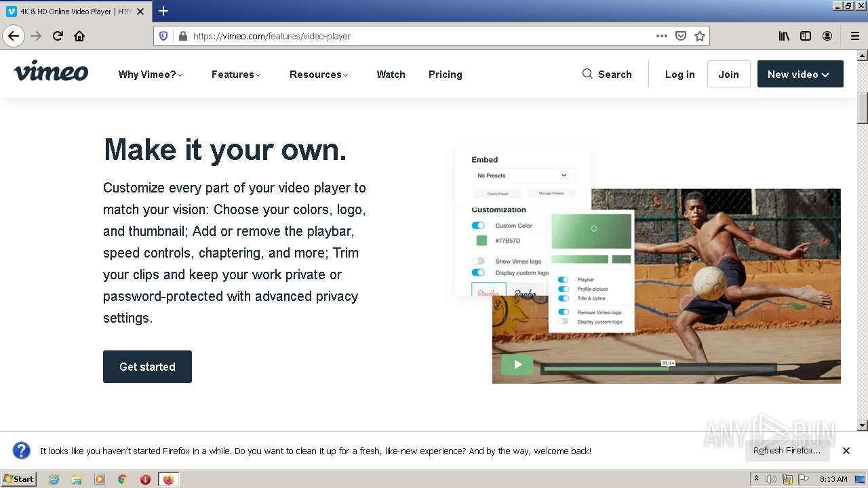Click the forward navigation arrow
The width and height of the screenshot is (868, 488).
36,36
